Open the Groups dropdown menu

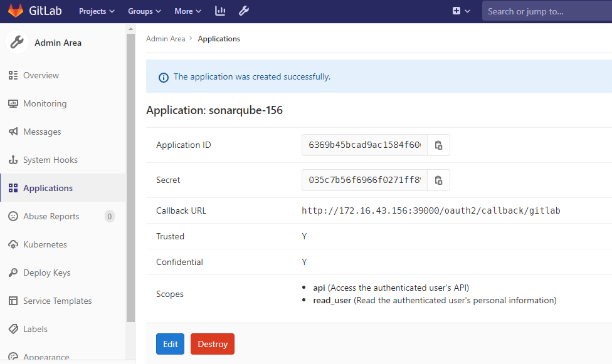(144, 11)
